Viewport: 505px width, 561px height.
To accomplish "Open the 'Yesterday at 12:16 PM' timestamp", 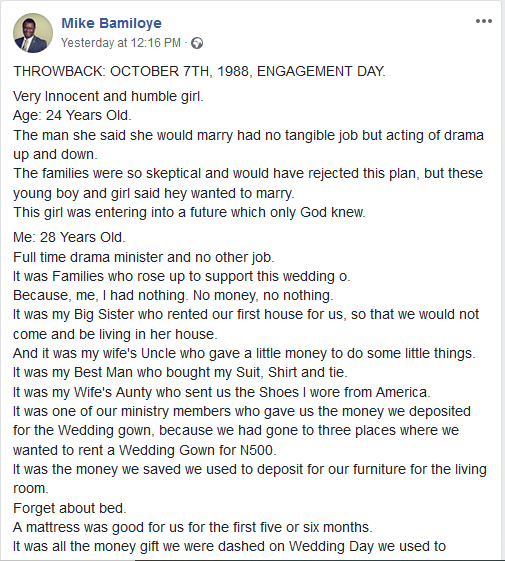I will tap(121, 43).
